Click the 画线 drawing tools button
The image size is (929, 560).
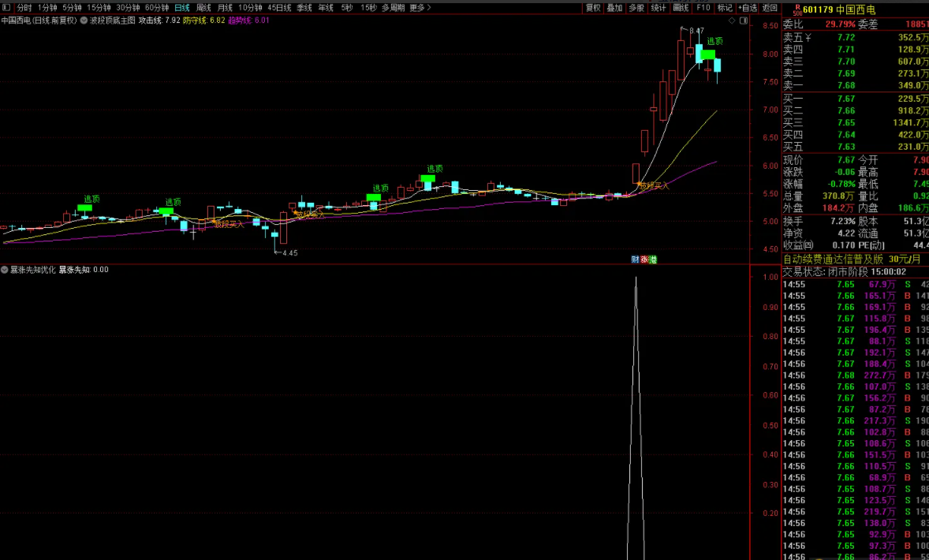coord(681,8)
